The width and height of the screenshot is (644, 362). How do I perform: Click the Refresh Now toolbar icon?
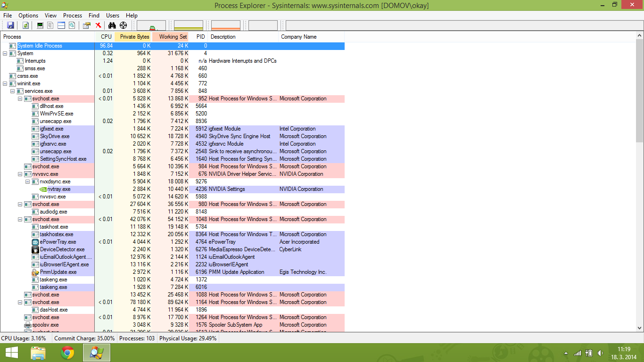pos(25,25)
